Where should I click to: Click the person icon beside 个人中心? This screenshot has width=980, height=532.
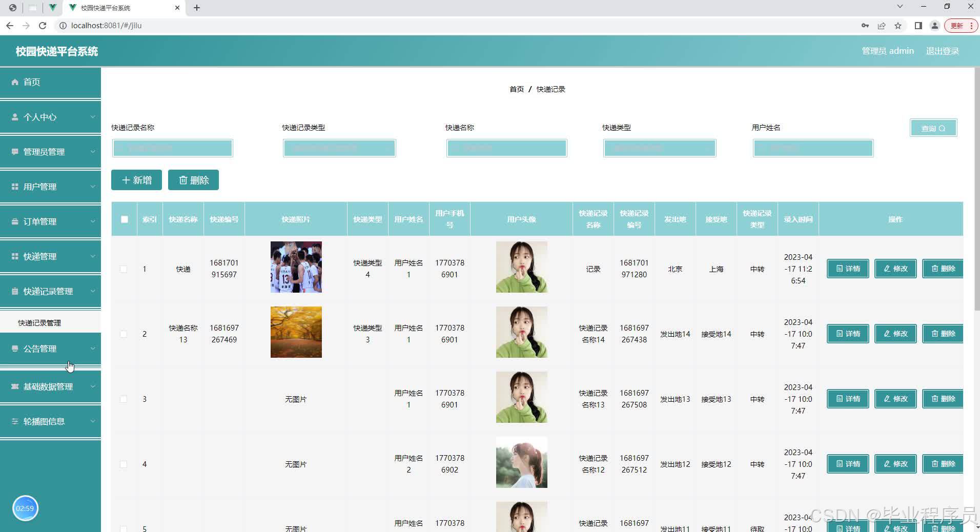(x=15, y=117)
